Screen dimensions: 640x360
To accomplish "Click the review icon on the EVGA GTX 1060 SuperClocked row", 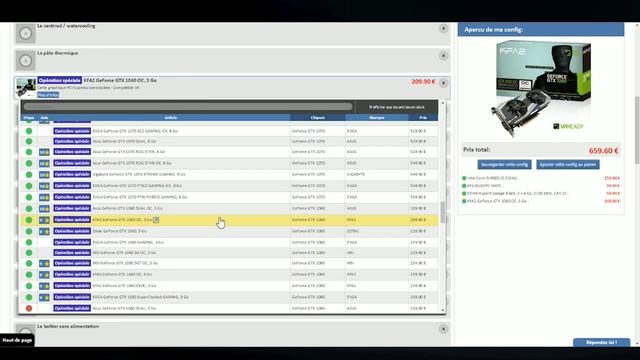I will (x=44, y=298).
